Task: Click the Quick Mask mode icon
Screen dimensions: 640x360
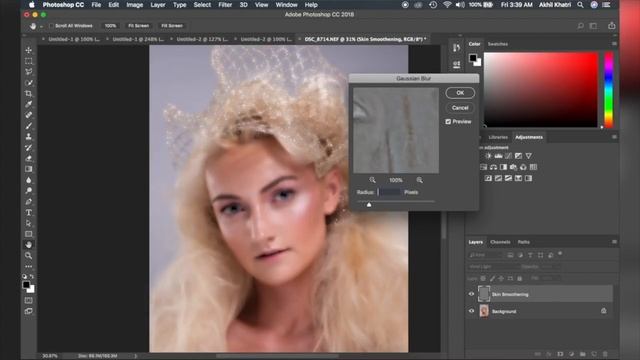Action: point(29,300)
